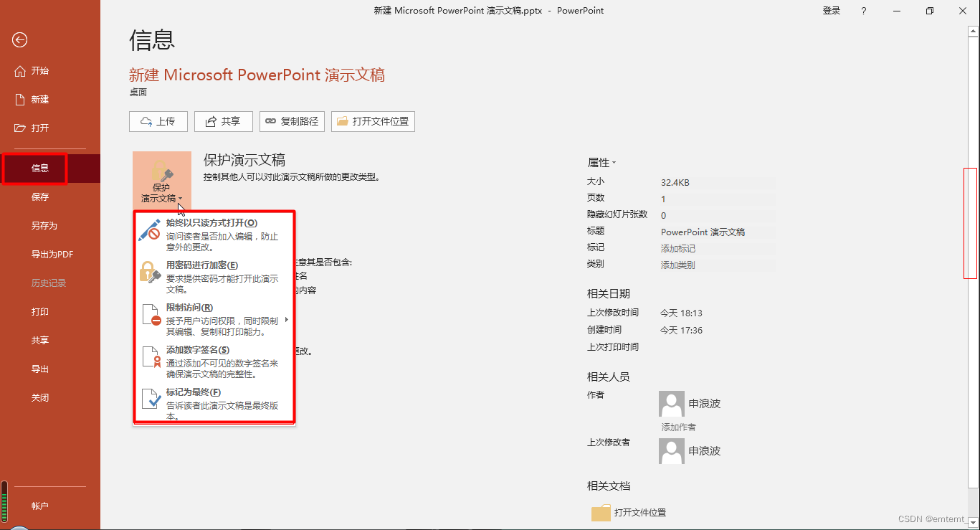This screenshot has height=530, width=980.
Task: Click the restricted-document icon for 限制访问
Action: click(x=151, y=315)
